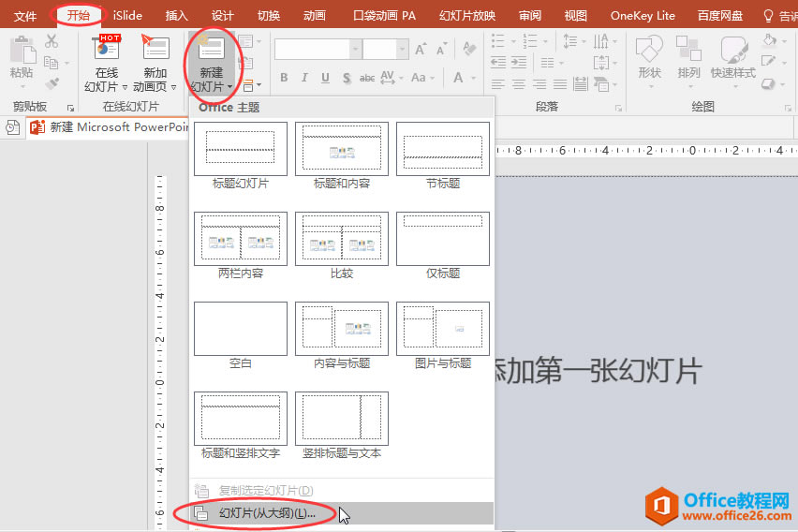Open the font size dropdown
Image resolution: width=798 pixels, height=532 pixels.
(x=402, y=50)
